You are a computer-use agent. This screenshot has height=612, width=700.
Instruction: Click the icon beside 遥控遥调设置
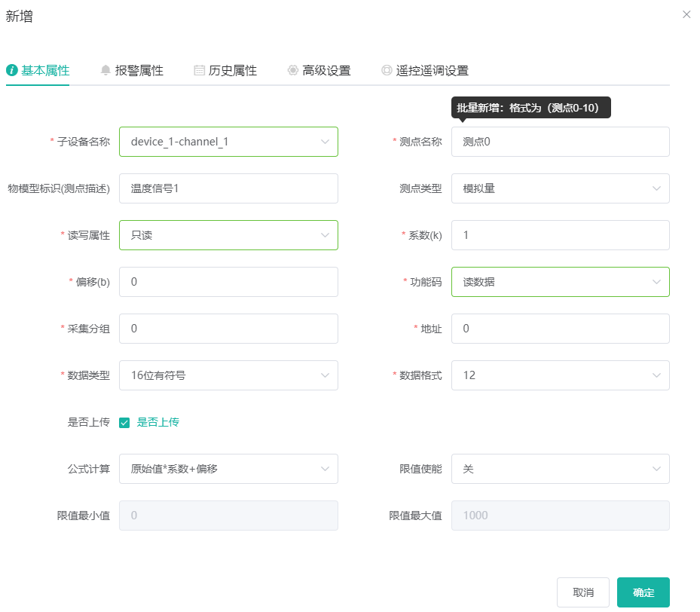pos(387,70)
